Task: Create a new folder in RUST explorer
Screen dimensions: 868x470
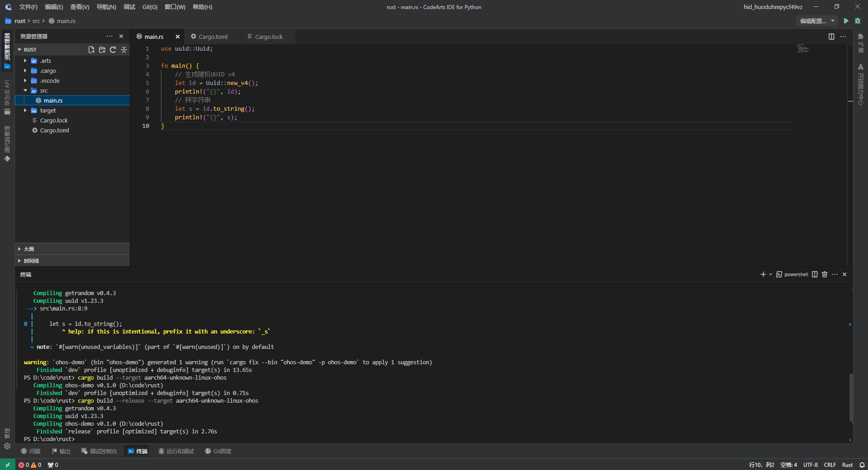Action: click(102, 50)
